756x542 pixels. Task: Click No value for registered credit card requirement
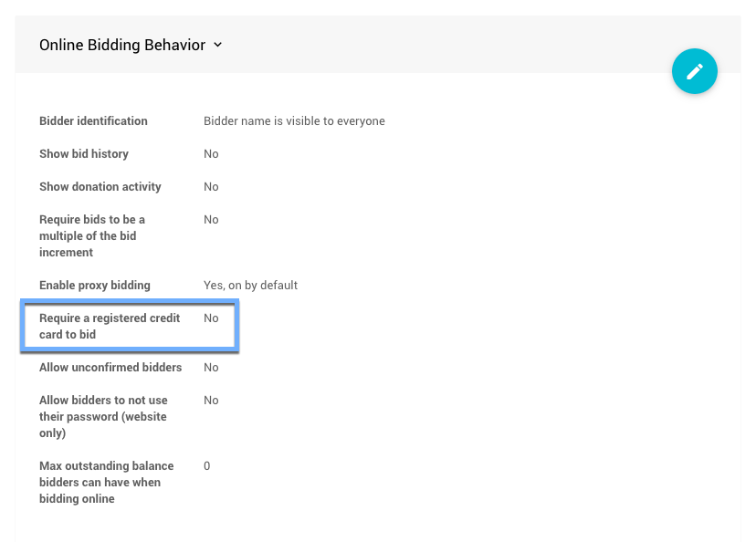pyautogui.click(x=211, y=318)
